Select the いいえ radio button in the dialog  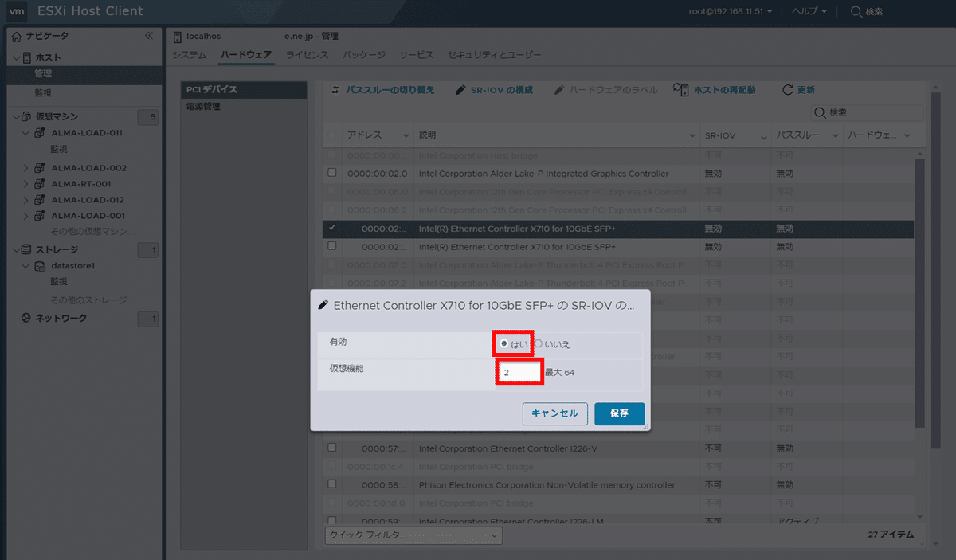(x=537, y=343)
